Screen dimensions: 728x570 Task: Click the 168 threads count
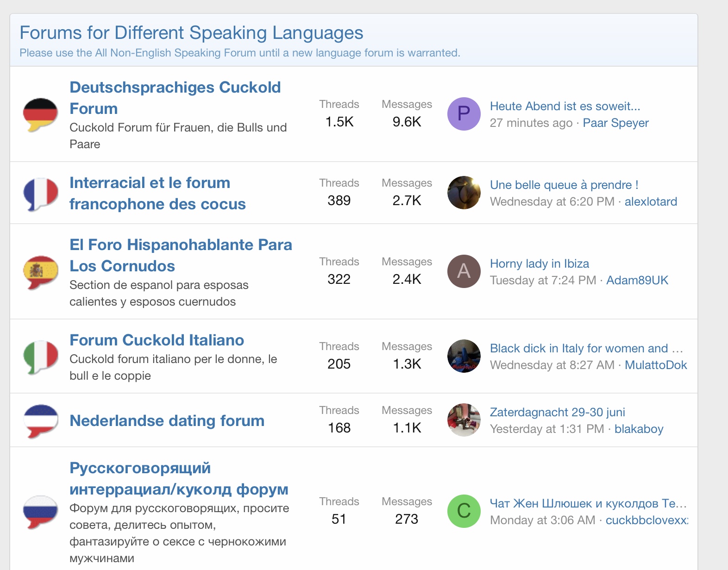coord(339,428)
